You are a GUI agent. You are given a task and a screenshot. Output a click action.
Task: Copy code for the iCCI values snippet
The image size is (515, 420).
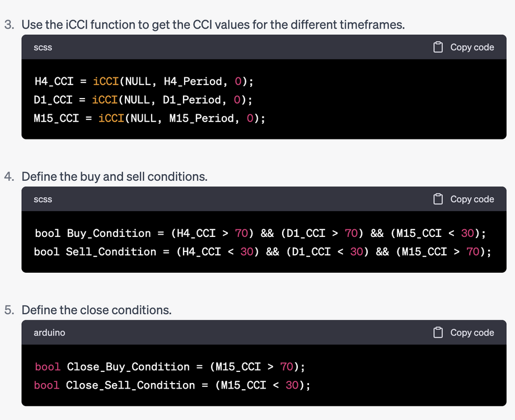click(x=464, y=48)
